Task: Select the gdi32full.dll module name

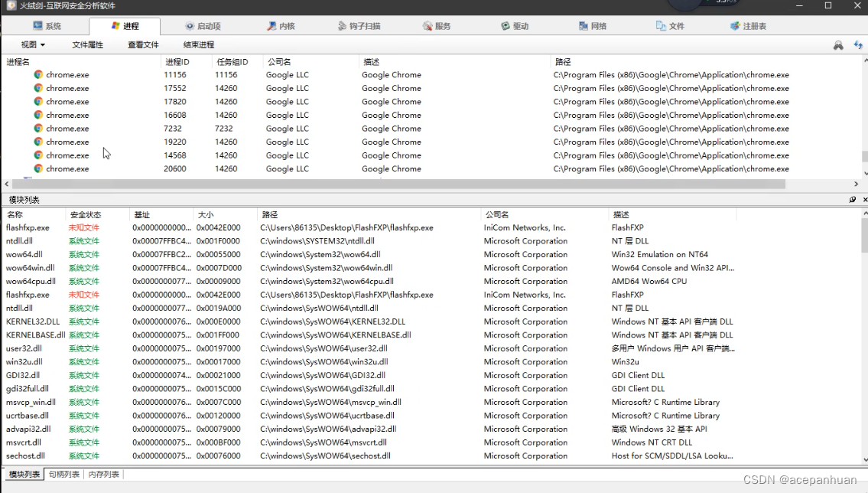Action: pyautogui.click(x=27, y=388)
